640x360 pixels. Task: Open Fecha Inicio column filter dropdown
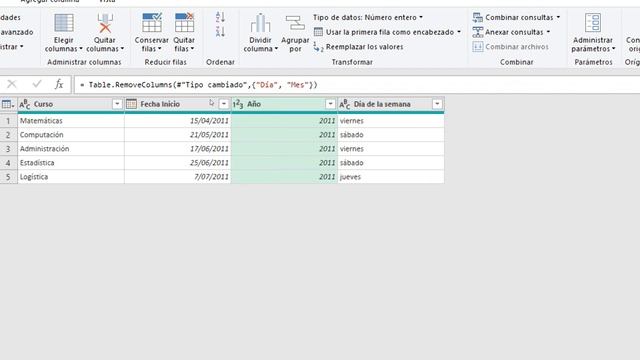point(224,104)
